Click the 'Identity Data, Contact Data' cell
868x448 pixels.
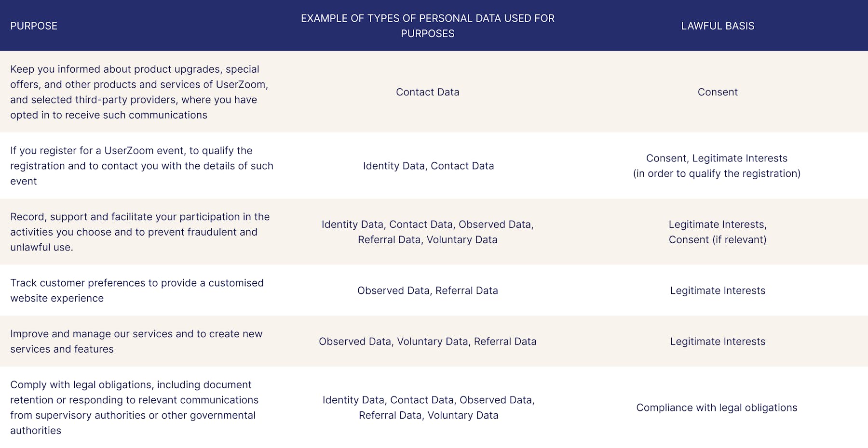(x=428, y=166)
